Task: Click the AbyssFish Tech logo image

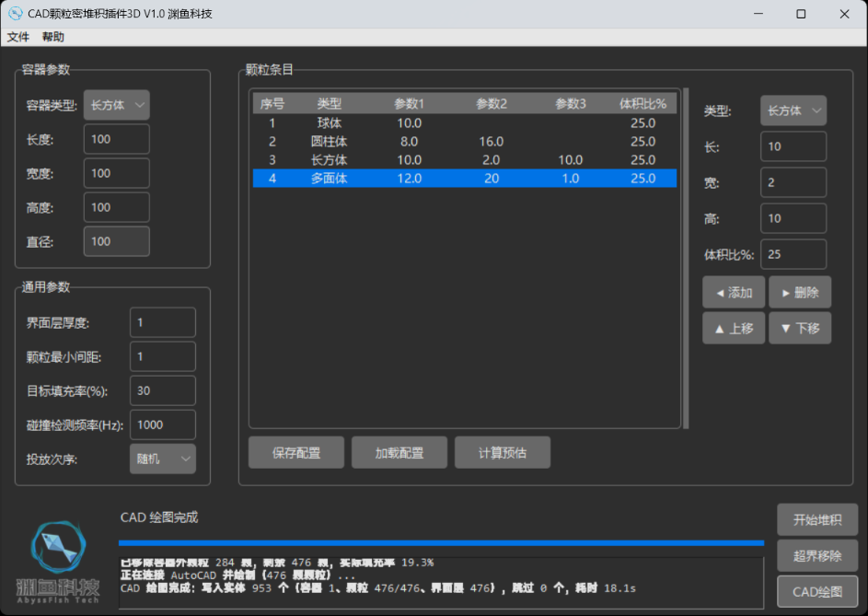Action: tap(58, 562)
